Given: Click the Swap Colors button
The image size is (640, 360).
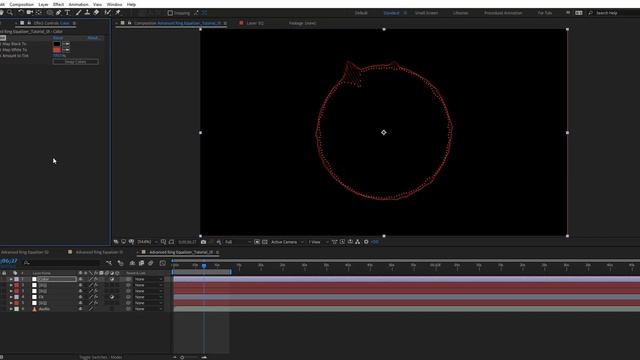Looking at the screenshot, I should [x=76, y=62].
